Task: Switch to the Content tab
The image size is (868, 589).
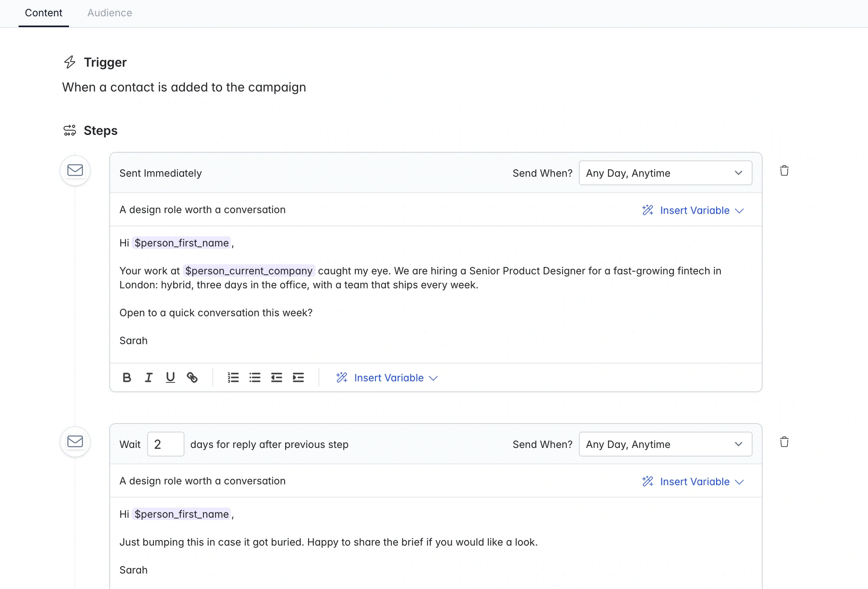Action: coord(43,13)
